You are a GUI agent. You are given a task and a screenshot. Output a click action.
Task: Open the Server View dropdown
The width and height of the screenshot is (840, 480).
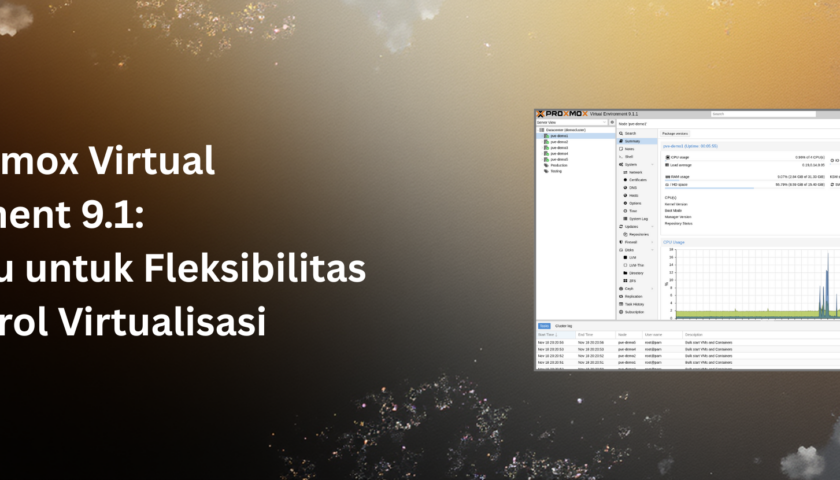point(572,123)
